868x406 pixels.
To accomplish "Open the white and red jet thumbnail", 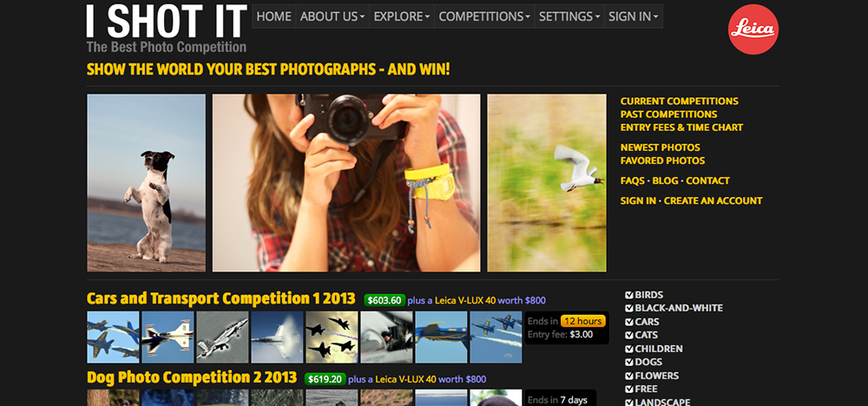I will click(168, 337).
